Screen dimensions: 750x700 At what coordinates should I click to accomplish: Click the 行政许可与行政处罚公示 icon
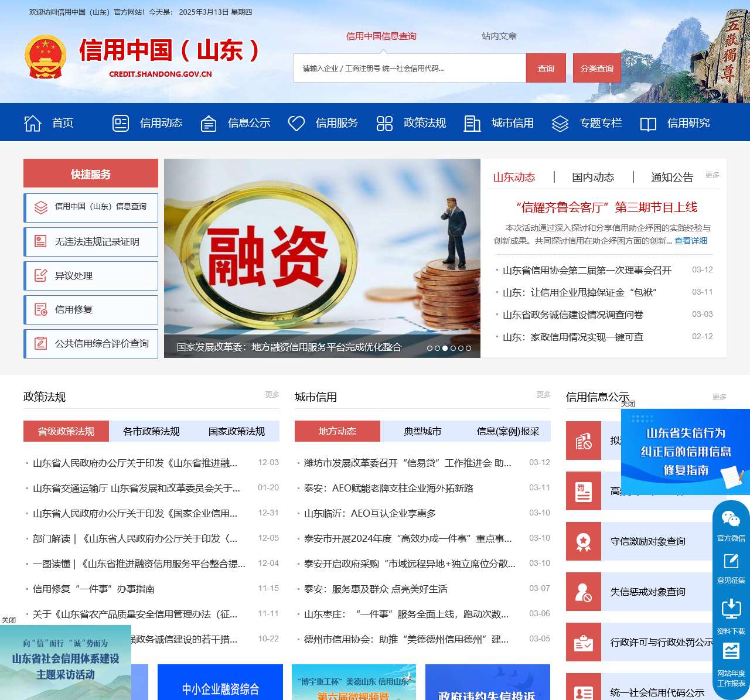click(584, 642)
